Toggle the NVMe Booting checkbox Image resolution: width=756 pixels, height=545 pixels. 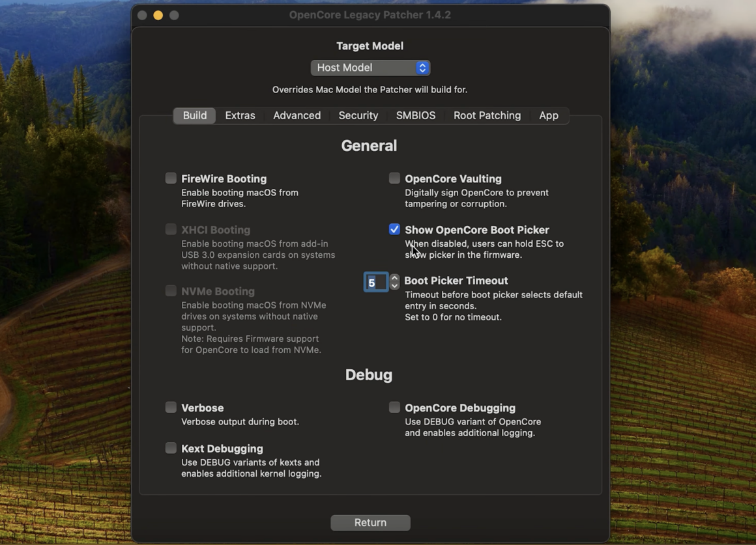coord(171,291)
